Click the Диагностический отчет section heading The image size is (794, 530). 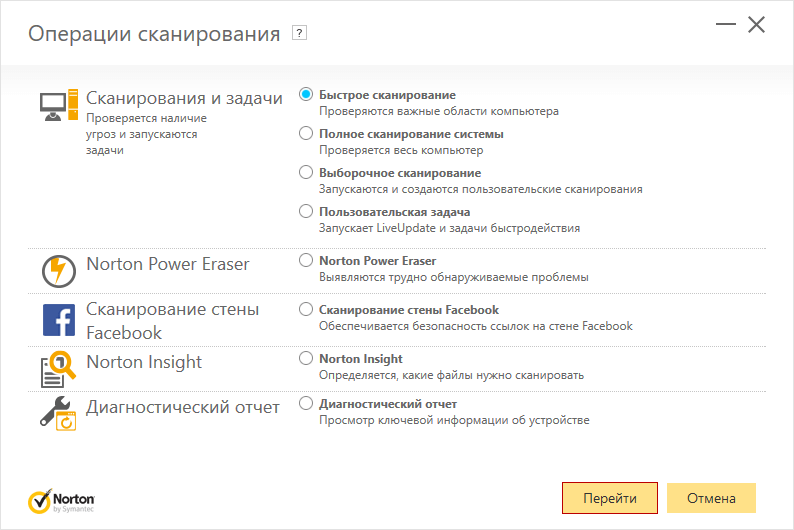tap(183, 407)
